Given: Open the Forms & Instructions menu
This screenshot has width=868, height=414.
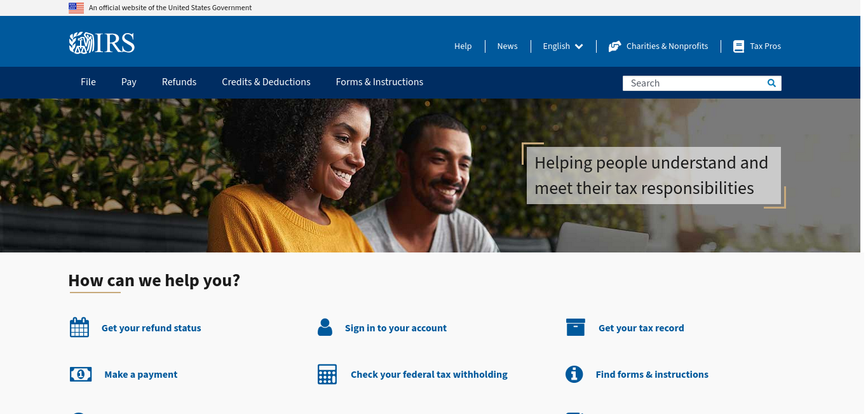Looking at the screenshot, I should [379, 82].
